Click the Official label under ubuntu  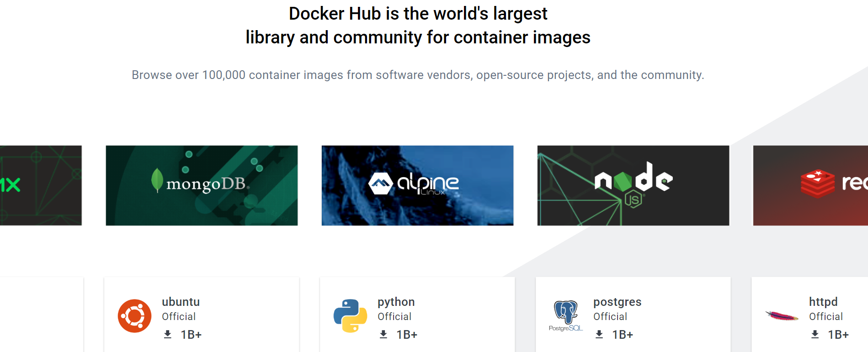click(x=179, y=316)
